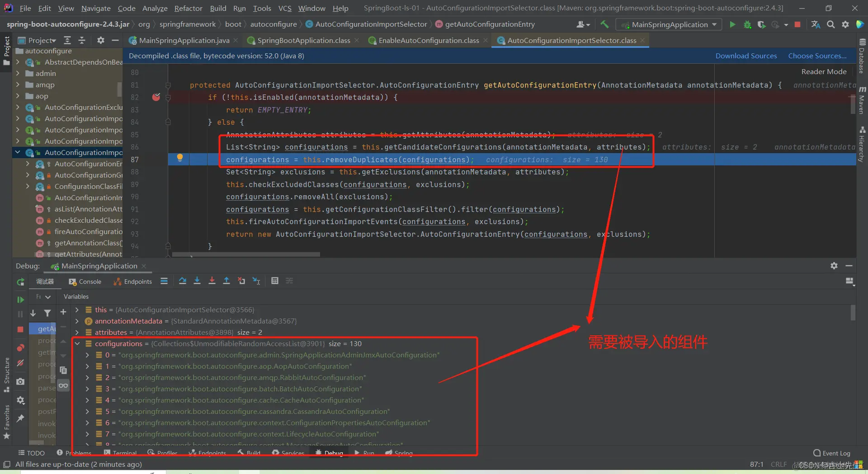
Task: Open the MainSpringApplication run configuration dropdown
Action: pyautogui.click(x=669, y=24)
